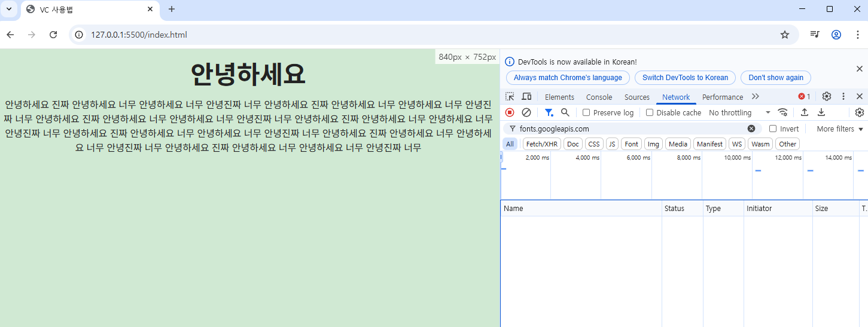Click the back navigation arrow
868x327 pixels.
[x=10, y=35]
